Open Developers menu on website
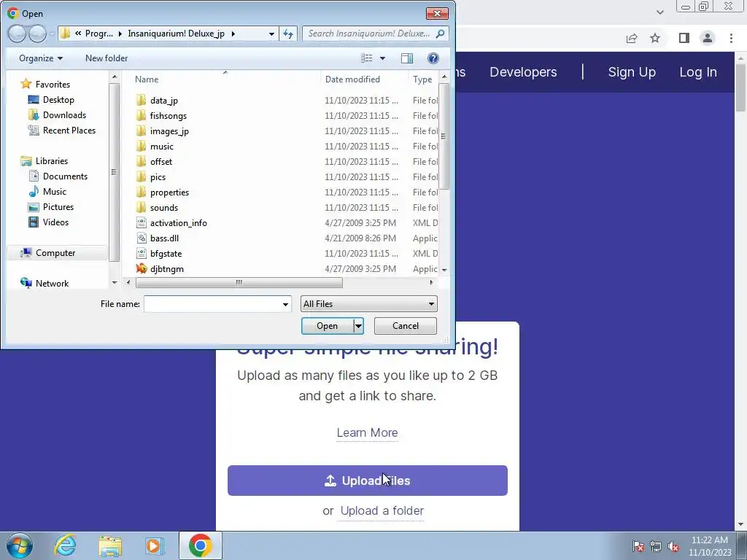The image size is (747, 560). coord(523,72)
